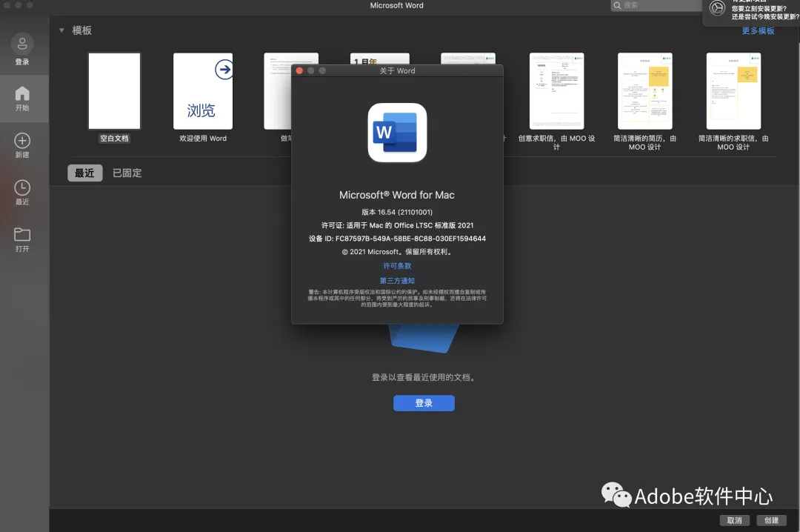Open the 更多模板 link
Image resolution: width=800 pixels, height=532 pixels.
759,30
